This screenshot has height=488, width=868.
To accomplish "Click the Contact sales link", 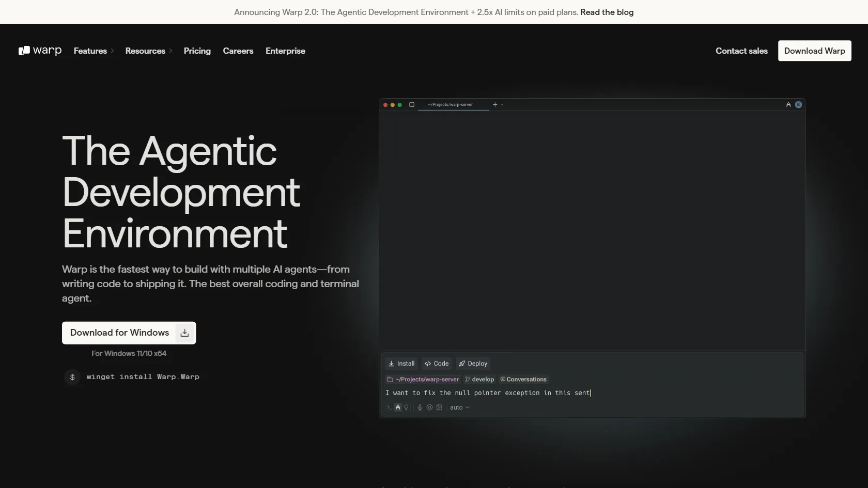I will pos(741,51).
